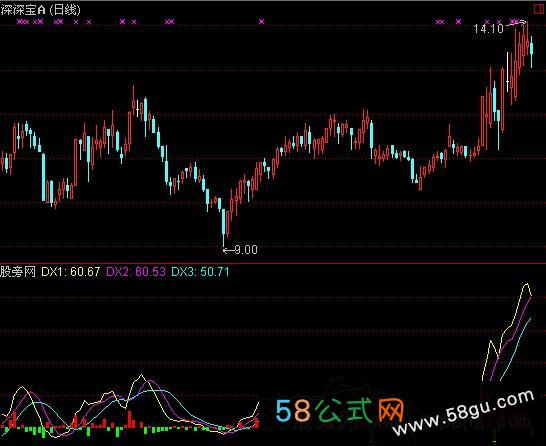This screenshot has width=546, height=446.
Task: Click the DX1: 60.67 indicator value
Action: click(x=71, y=272)
